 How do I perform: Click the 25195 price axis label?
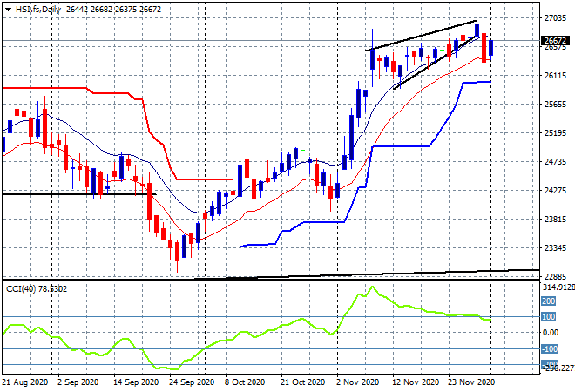click(x=555, y=132)
